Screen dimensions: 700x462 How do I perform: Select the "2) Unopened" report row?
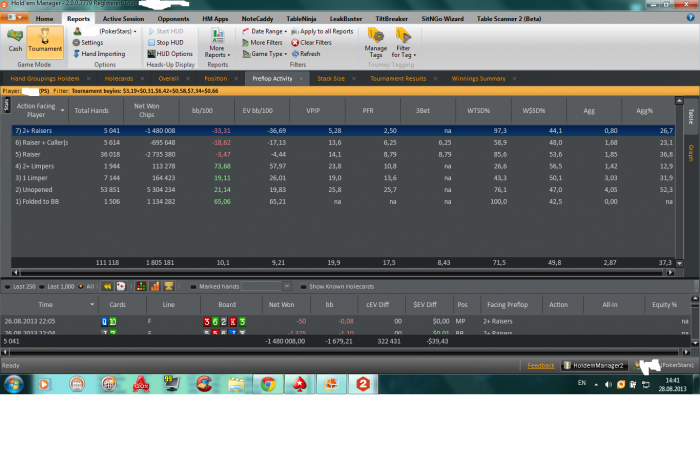coord(343,190)
